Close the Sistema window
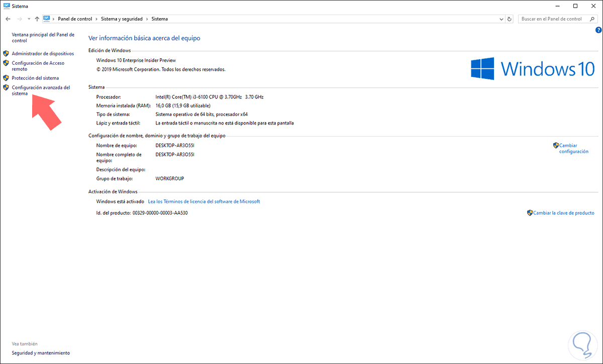603x364 pixels. 593,6
